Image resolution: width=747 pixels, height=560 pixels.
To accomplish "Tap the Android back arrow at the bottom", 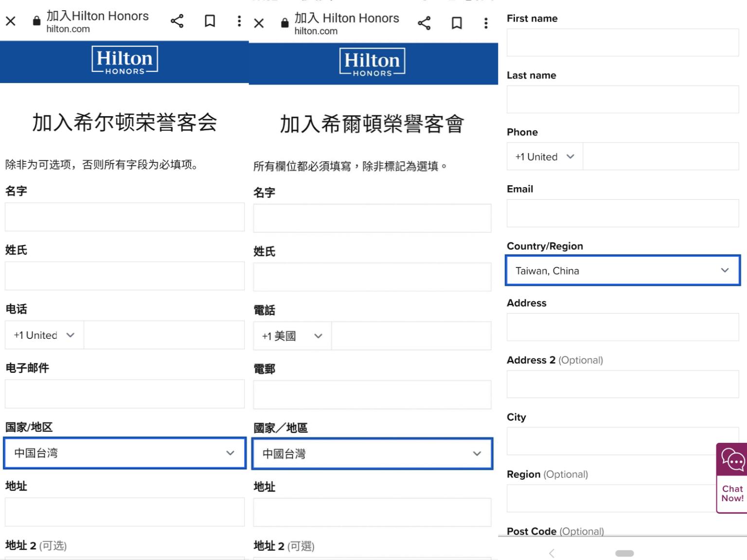I will (551, 553).
